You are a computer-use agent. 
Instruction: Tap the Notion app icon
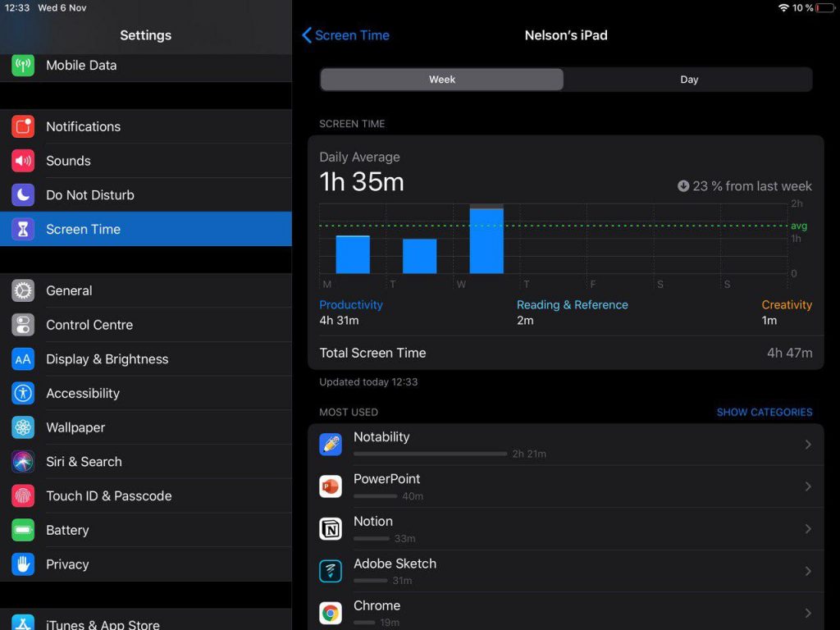click(331, 529)
